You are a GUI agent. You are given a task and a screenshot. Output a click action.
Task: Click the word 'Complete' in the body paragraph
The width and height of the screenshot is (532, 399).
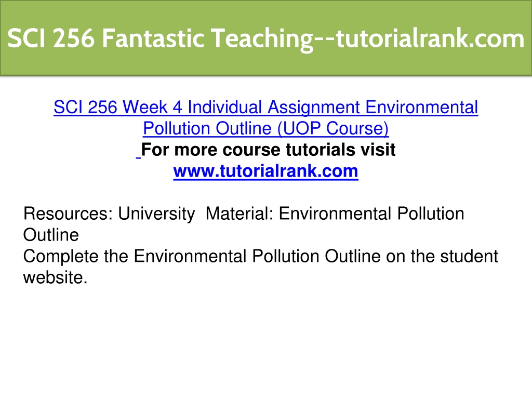pos(61,257)
